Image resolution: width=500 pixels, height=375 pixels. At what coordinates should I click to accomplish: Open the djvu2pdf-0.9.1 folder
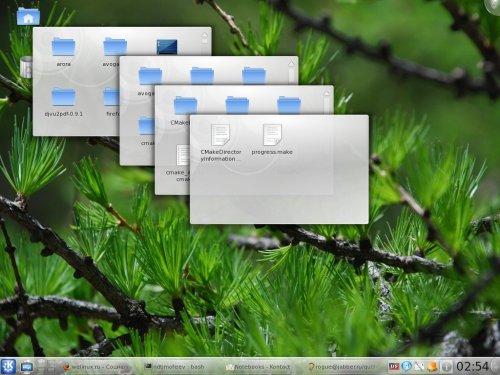pos(63,96)
